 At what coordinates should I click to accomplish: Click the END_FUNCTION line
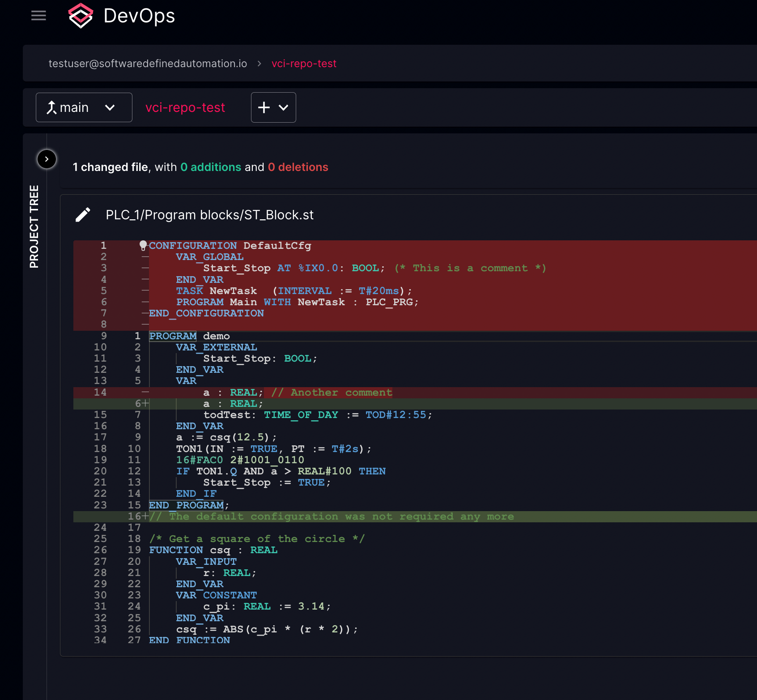pos(189,640)
